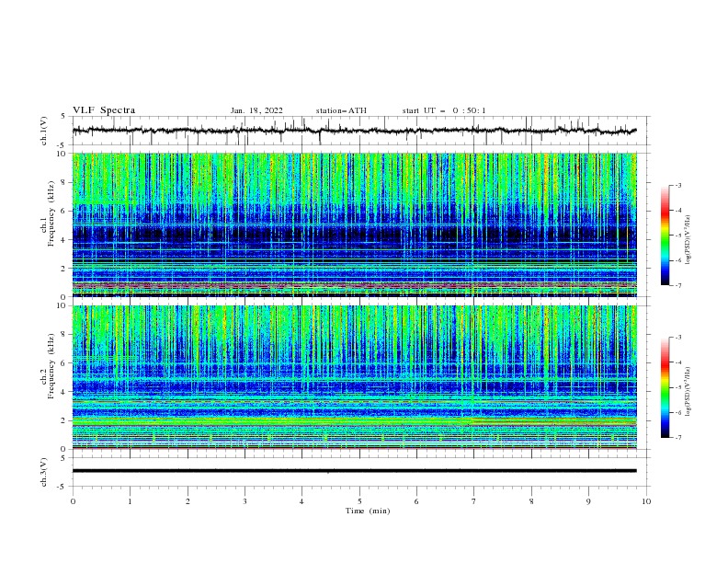The height and width of the screenshot is (563, 728).
Task: Click the "0" tick on the time axis
Action: [x=73, y=501]
